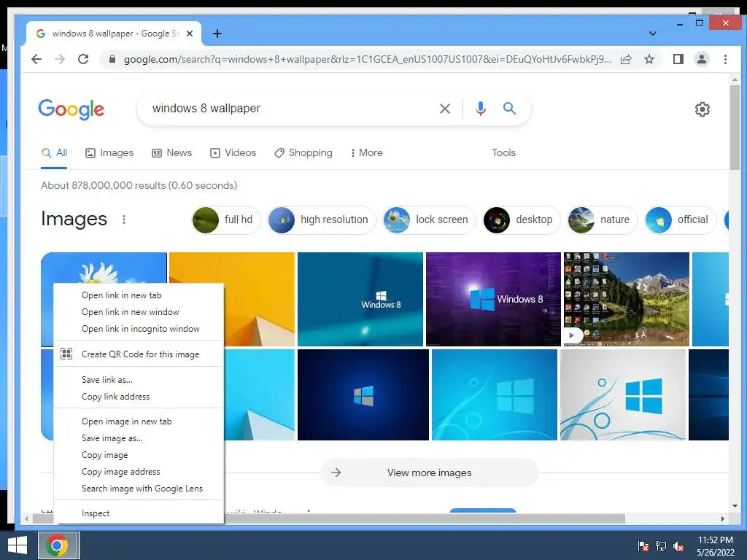Click the View more images button

[429, 472]
